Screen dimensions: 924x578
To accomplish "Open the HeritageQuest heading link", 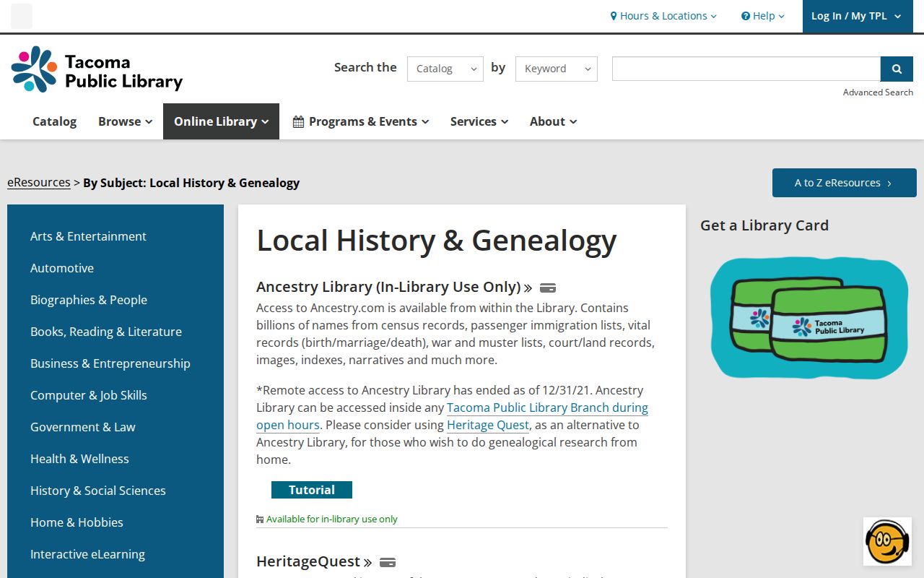I will pyautogui.click(x=314, y=561).
